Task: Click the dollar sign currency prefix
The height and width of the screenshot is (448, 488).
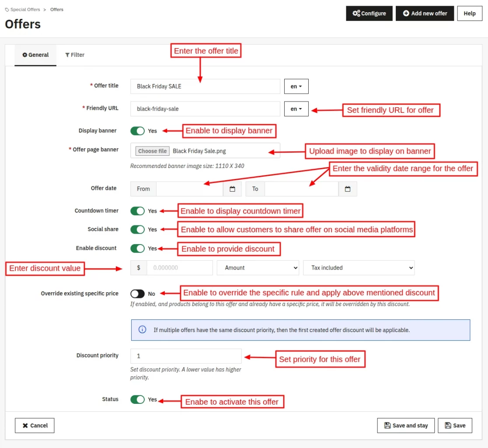Action: point(139,268)
